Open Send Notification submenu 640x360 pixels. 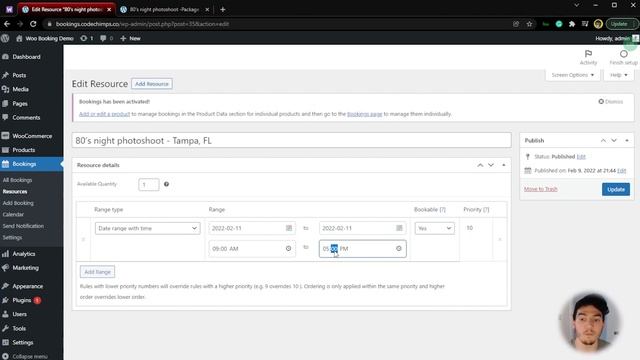[23, 226]
